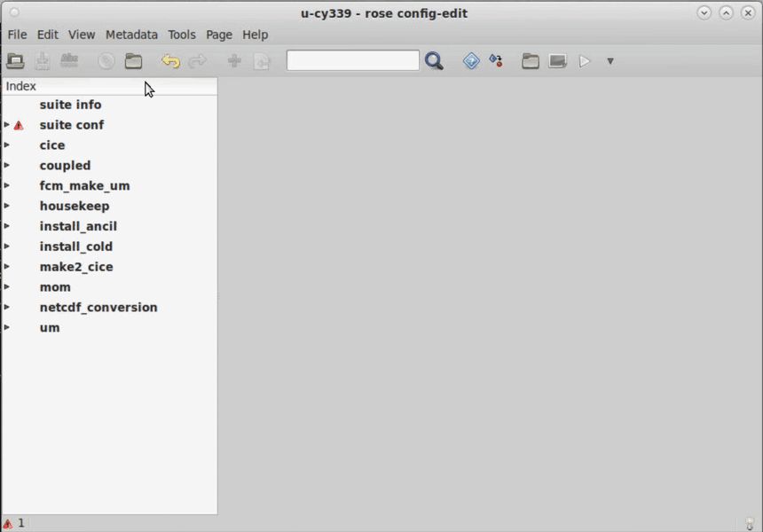
Task: Click the yellow Undo arrow icon
Action: [x=169, y=61]
